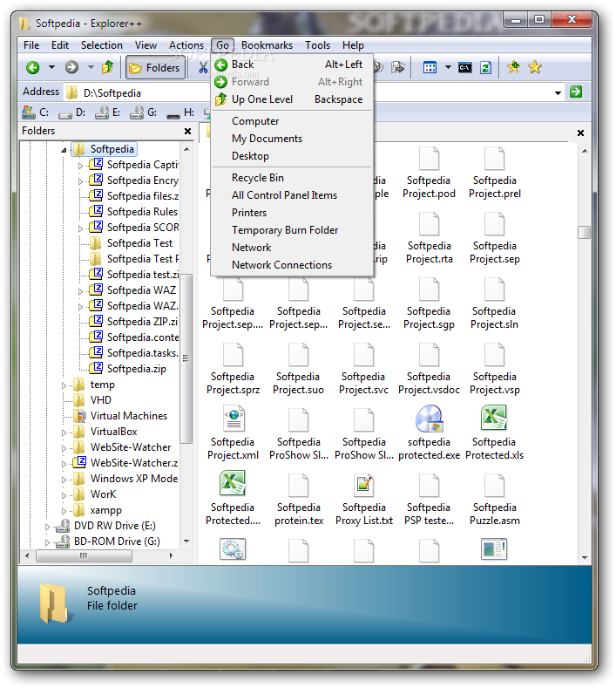Select WebSite-Watcher folder in tree
Viewport: 616px width, 688px height.
point(131,447)
